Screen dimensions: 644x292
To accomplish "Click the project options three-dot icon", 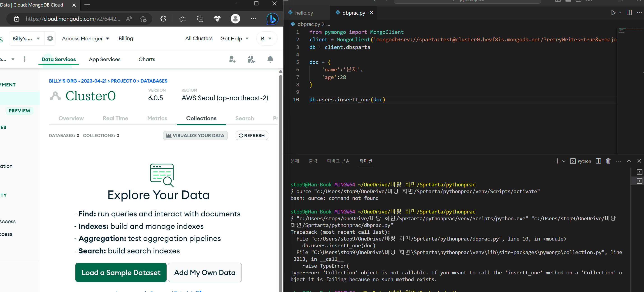I will pos(25,59).
